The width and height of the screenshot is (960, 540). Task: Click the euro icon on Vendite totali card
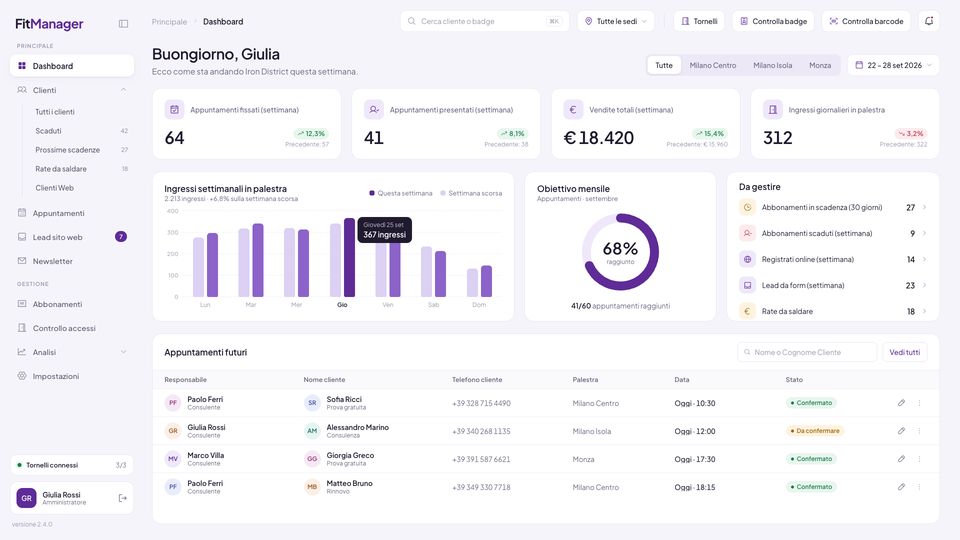point(573,110)
